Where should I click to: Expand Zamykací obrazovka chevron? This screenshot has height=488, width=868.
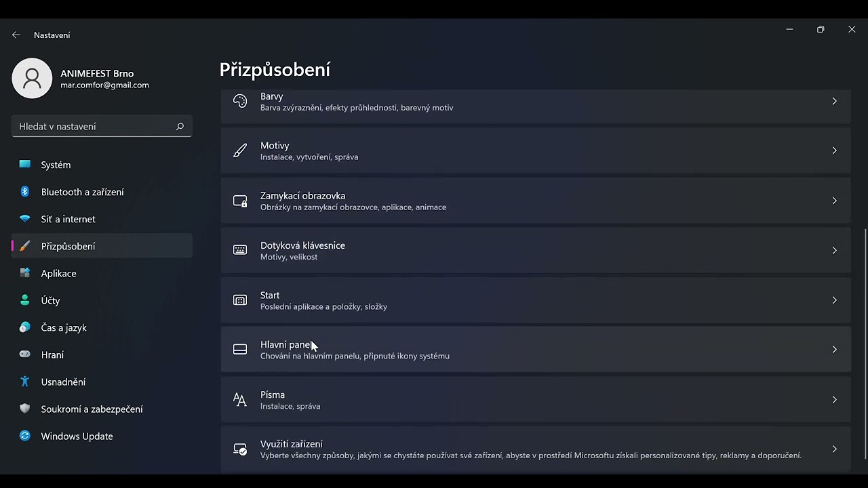coord(834,201)
